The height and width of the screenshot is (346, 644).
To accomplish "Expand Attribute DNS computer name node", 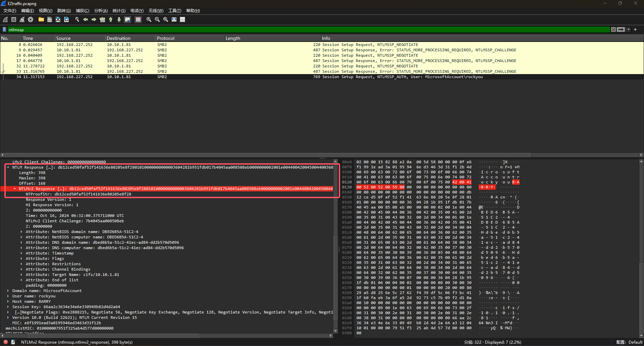I will [x=21, y=248].
